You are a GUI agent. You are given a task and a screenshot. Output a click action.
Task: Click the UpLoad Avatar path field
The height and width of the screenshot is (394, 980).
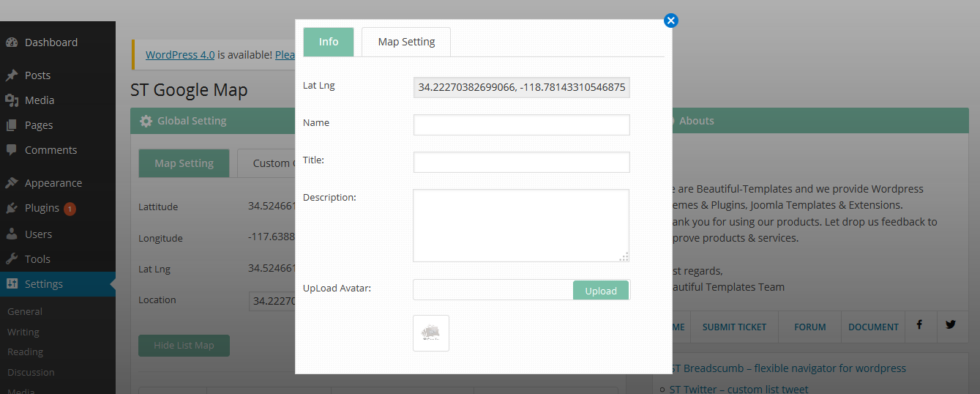[x=493, y=290]
